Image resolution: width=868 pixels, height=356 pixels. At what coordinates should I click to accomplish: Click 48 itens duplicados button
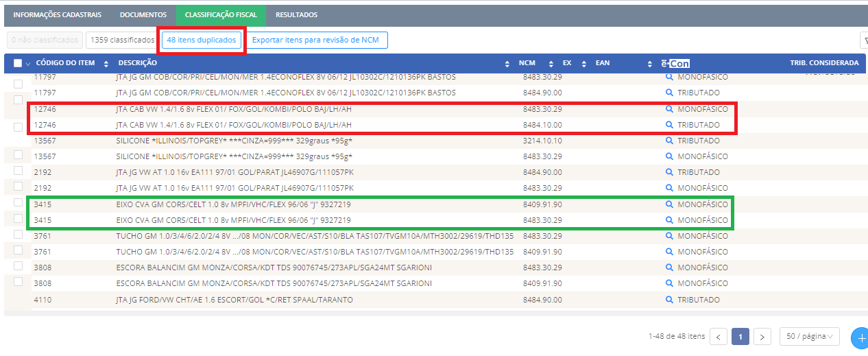click(x=202, y=40)
